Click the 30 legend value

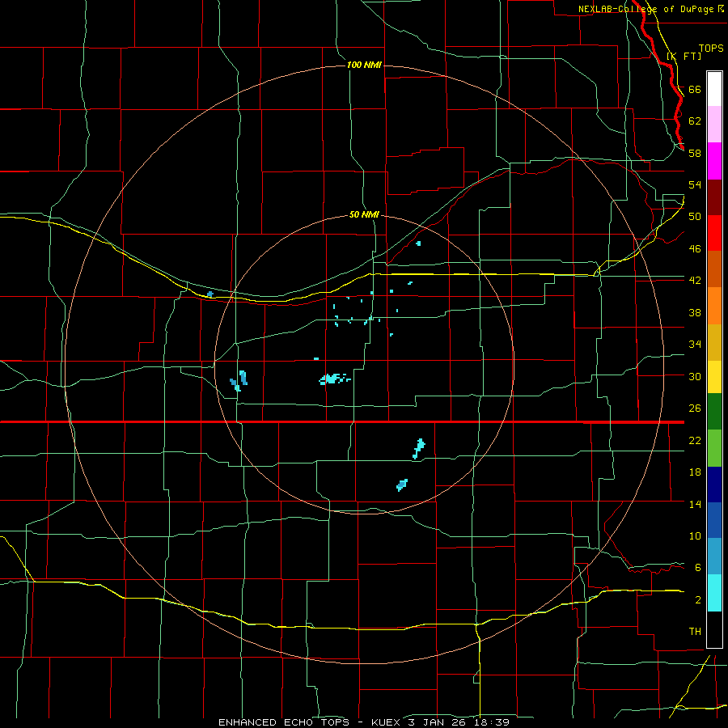[x=695, y=376]
